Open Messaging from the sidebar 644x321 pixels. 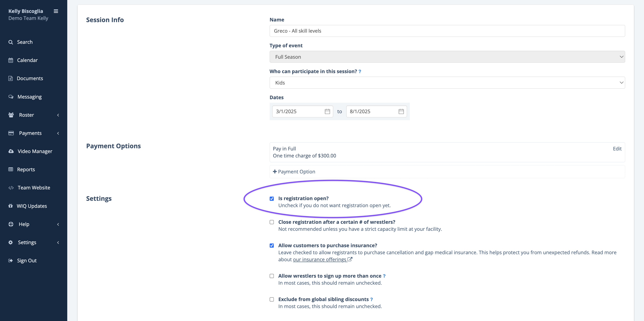tap(30, 97)
